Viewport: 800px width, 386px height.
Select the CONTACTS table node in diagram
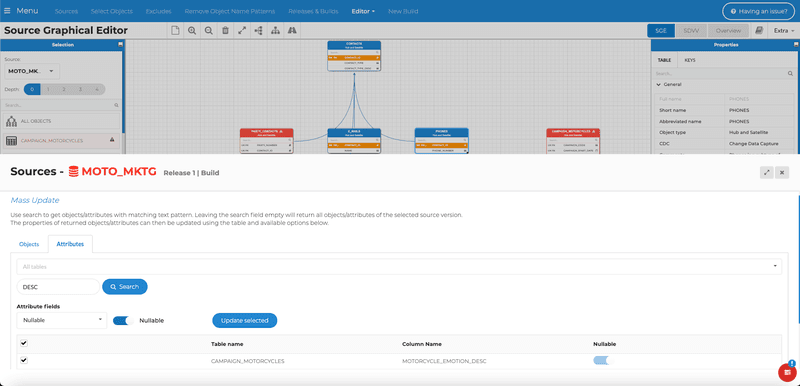(354, 56)
